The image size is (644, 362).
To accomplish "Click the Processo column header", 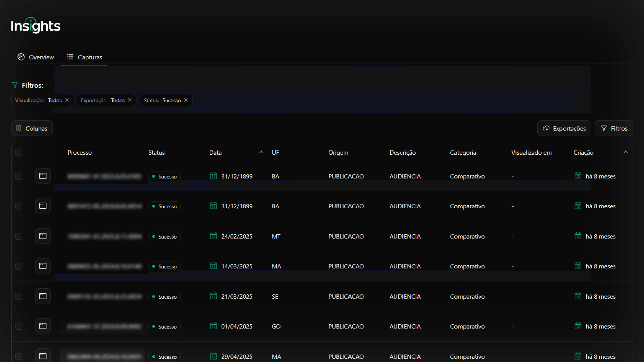I will point(79,152).
